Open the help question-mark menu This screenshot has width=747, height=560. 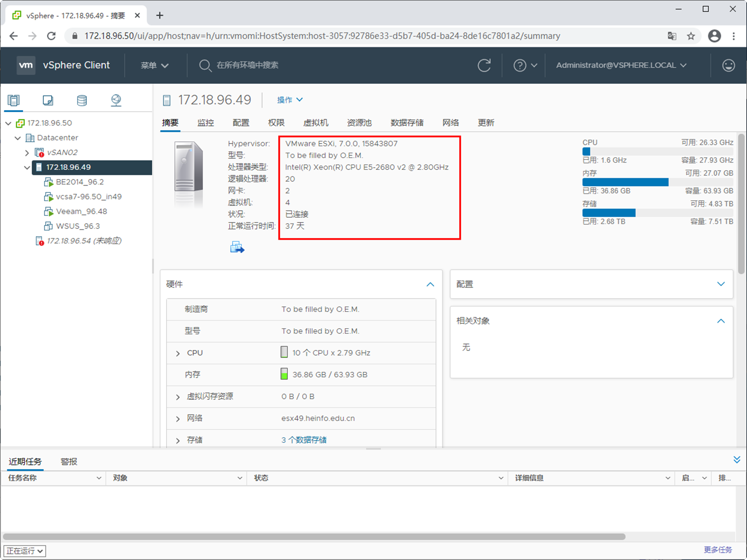[x=525, y=65]
